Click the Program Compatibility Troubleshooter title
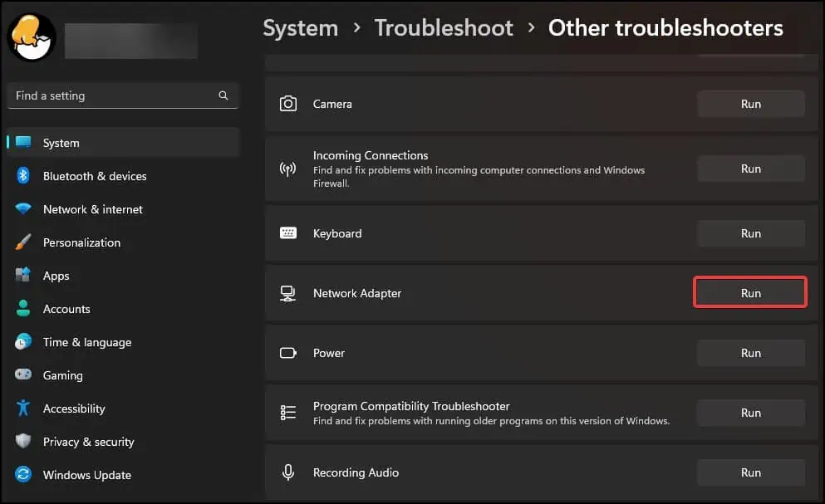 tap(411, 406)
